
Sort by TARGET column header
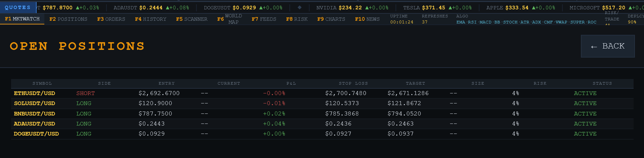[415, 83]
